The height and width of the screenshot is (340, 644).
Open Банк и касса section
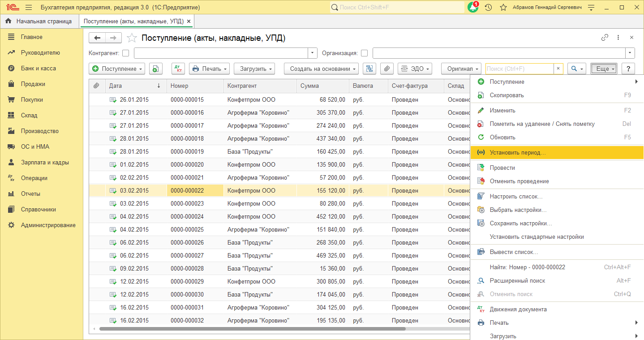coord(39,69)
